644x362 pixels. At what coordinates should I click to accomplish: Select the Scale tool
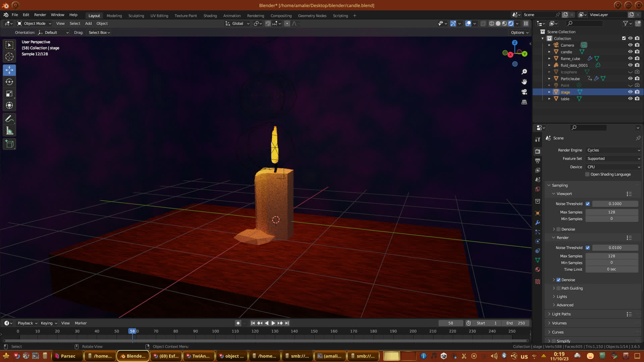coord(9,94)
